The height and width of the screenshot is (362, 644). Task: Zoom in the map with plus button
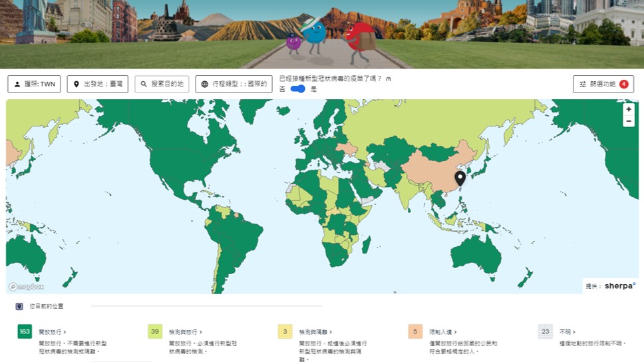629,109
